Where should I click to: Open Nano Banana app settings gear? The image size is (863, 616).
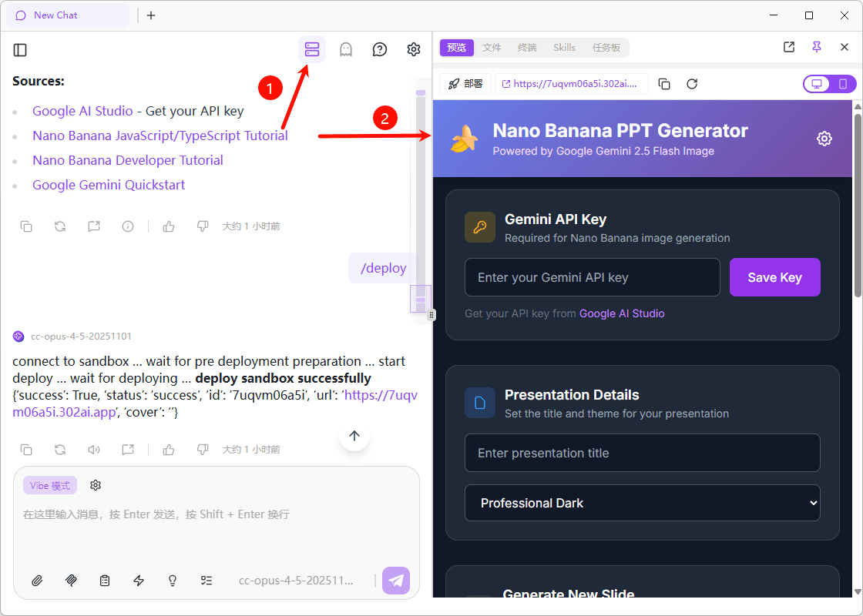click(824, 139)
